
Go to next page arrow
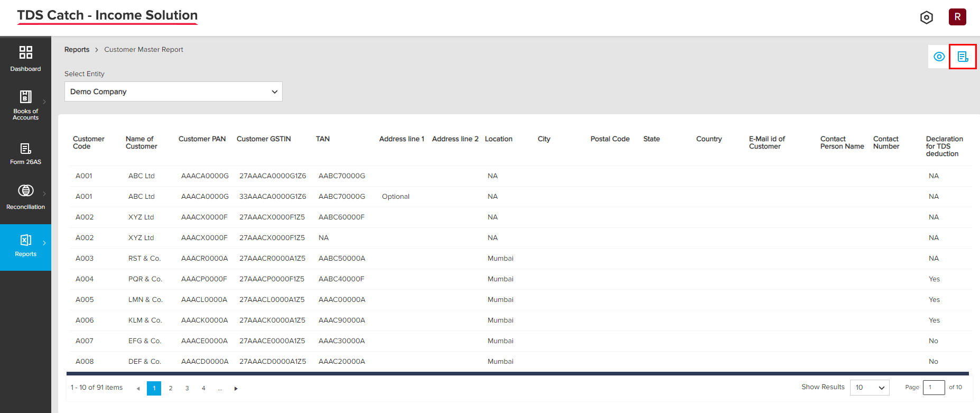click(x=236, y=388)
